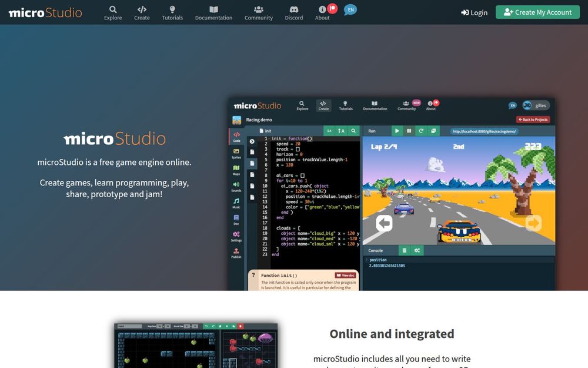Select the Doc sidebar icon in screenshot
Screen dimensions: 588x368
pyautogui.click(x=236, y=220)
